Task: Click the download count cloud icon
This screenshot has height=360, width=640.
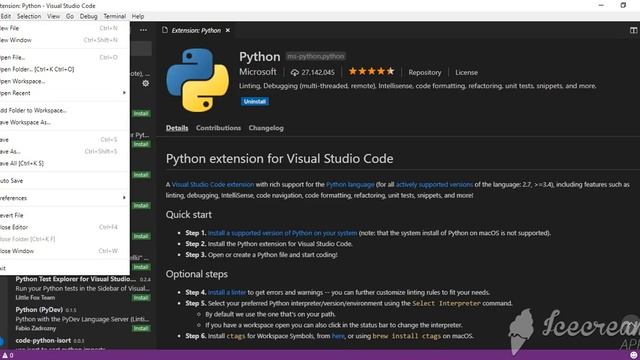Action: pyautogui.click(x=295, y=72)
